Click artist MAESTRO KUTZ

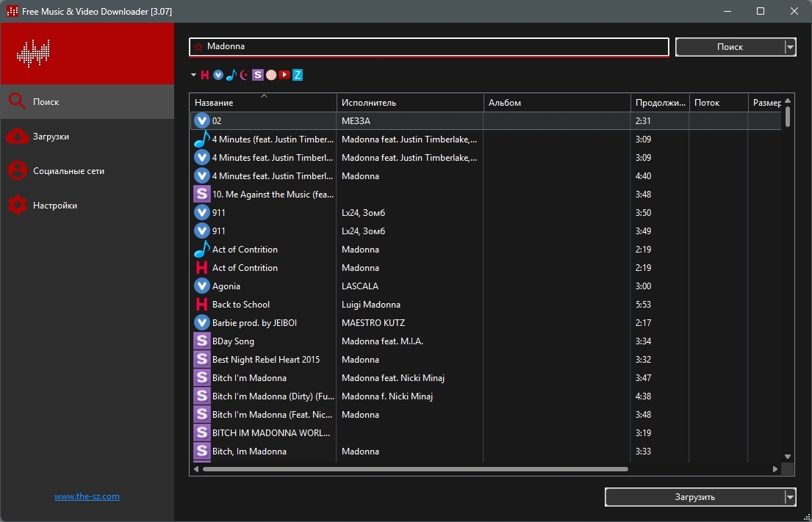pyautogui.click(x=373, y=323)
